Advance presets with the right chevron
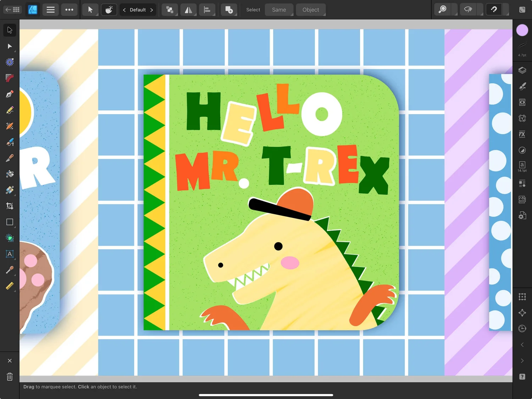Screen dimensions: 532x399 tap(152, 10)
